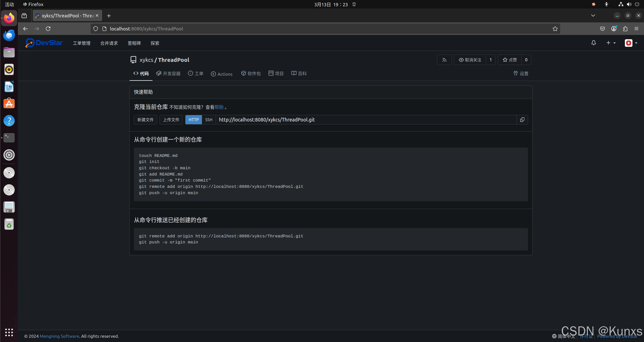This screenshot has height=342, width=644.
Task: Click the DevStar logo
Action: [x=44, y=43]
